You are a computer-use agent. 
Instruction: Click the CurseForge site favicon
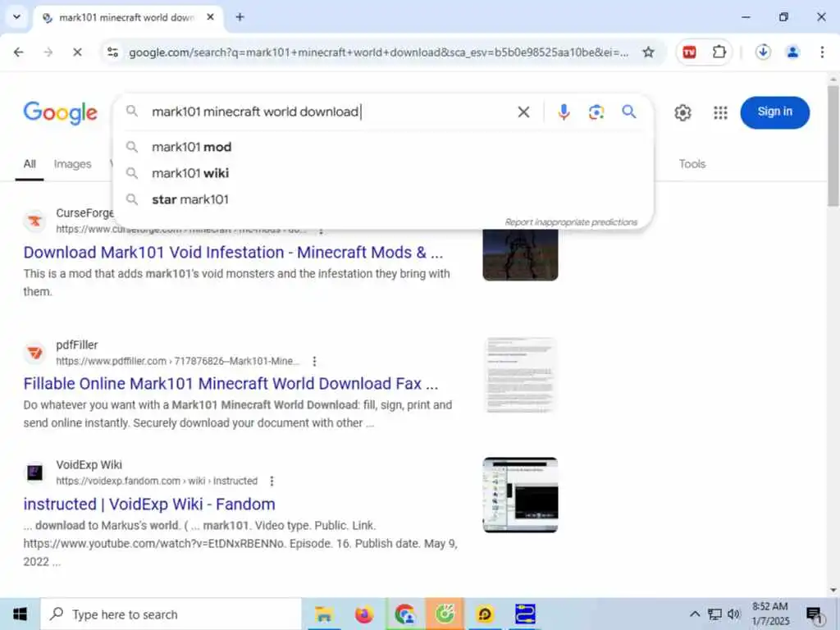pos(34,221)
